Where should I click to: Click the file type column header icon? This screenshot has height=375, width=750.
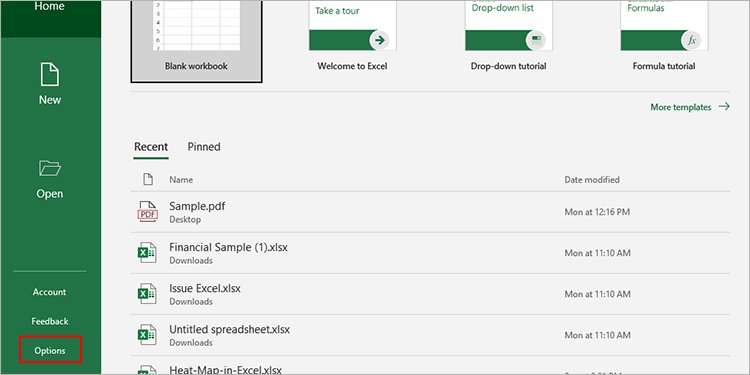point(148,179)
